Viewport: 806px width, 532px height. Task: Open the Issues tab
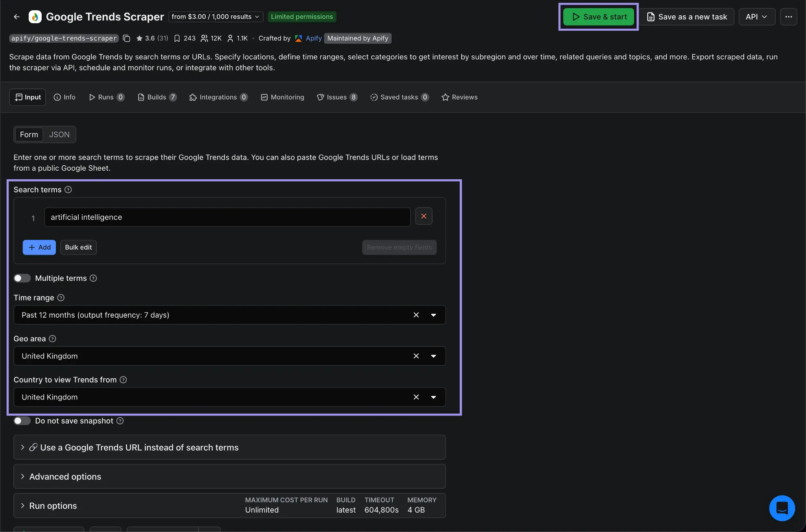coord(337,97)
